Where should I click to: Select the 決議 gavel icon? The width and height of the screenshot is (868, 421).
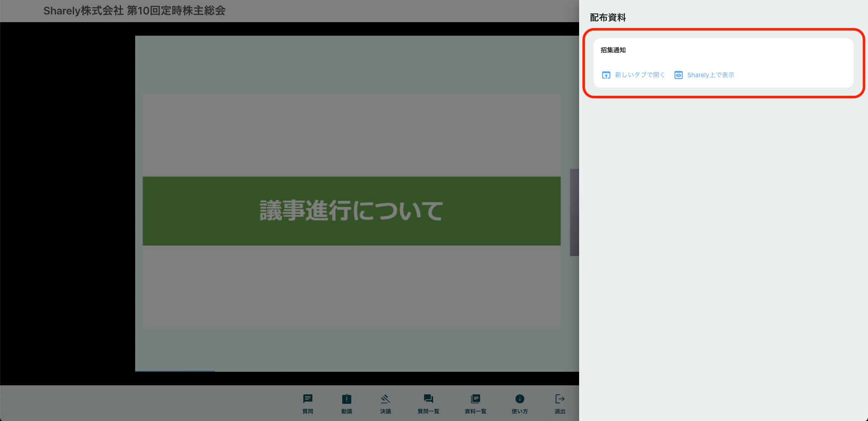(x=385, y=399)
